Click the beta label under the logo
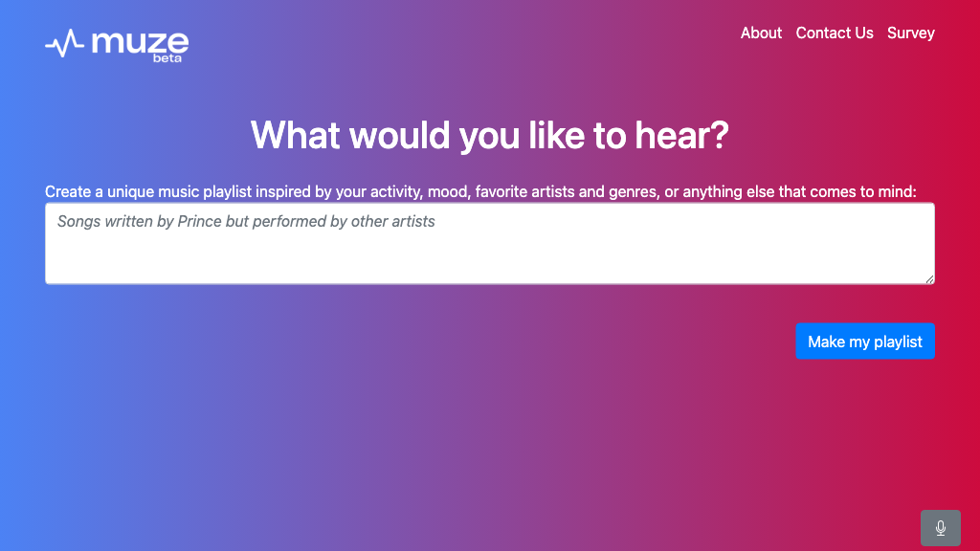980x551 pixels. tap(167, 58)
